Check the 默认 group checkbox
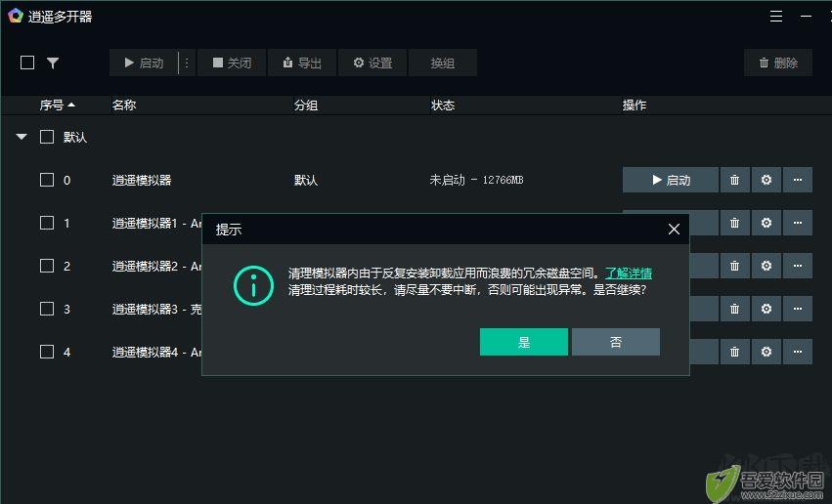Viewport: 832px width, 504px height. 47,137
